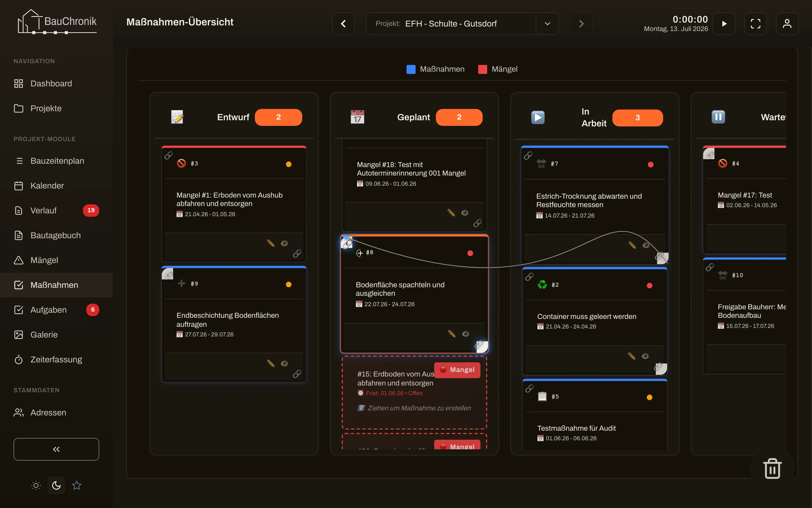The width and height of the screenshot is (812, 508).
Task: Click the Entwurf column notepad icon
Action: click(177, 117)
